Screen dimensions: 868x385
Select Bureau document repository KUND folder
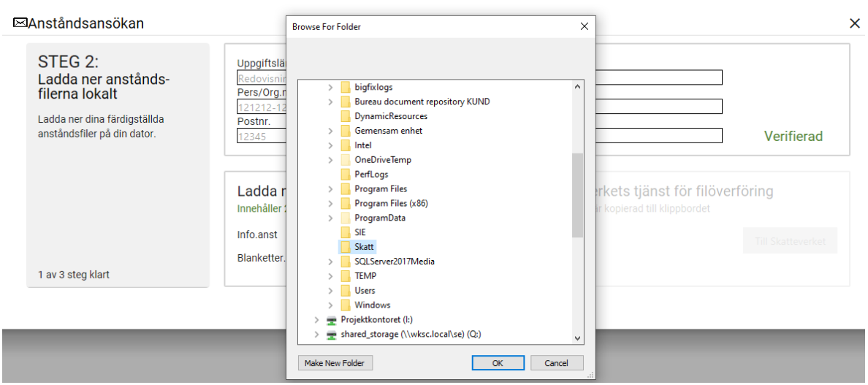pyautogui.click(x=422, y=102)
